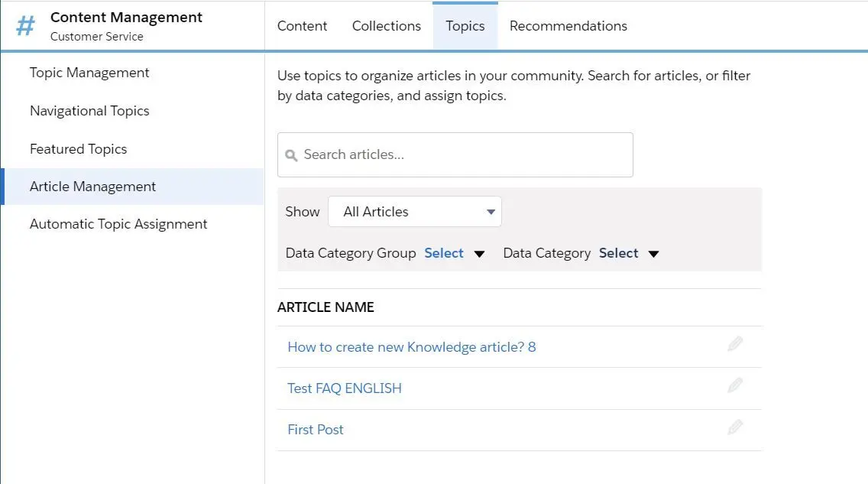Switch to the Collections tab
The width and height of the screenshot is (868, 484).
coord(387,26)
